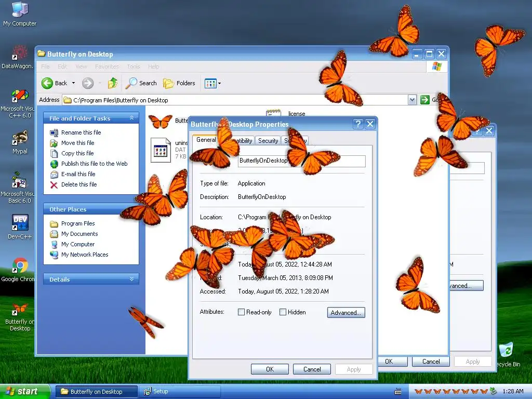Go up one folder level
The image size is (532, 399).
click(x=113, y=83)
